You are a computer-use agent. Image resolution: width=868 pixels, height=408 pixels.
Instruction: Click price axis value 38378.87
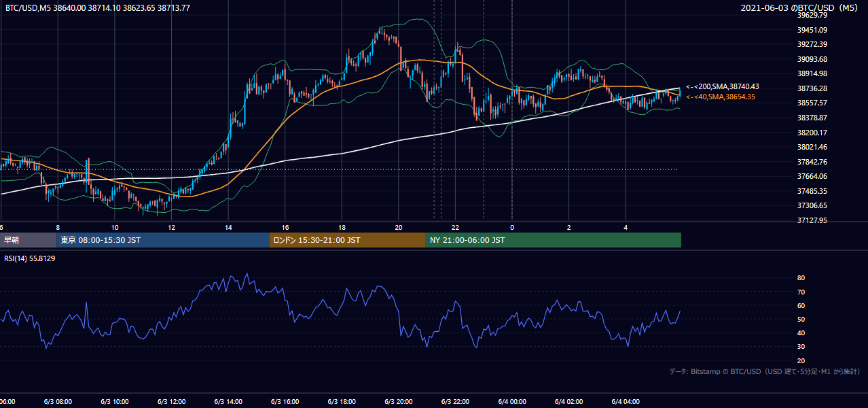(x=812, y=118)
